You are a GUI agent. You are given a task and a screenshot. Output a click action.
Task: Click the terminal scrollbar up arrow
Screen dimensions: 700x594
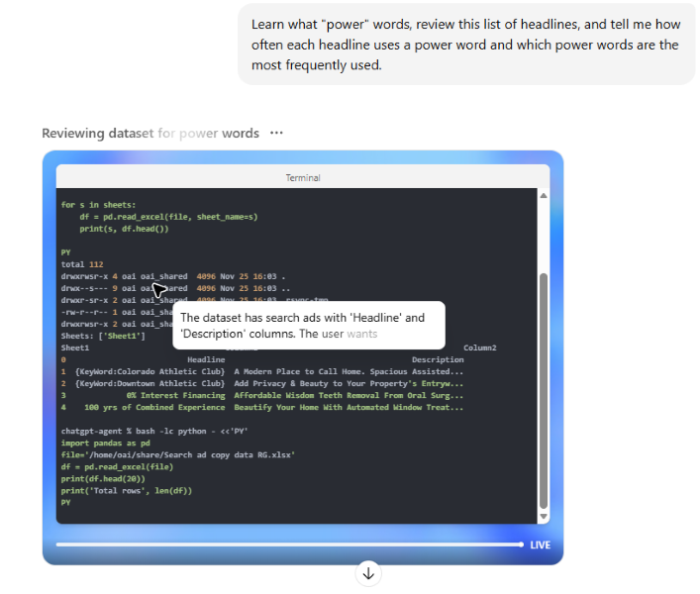tap(543, 196)
